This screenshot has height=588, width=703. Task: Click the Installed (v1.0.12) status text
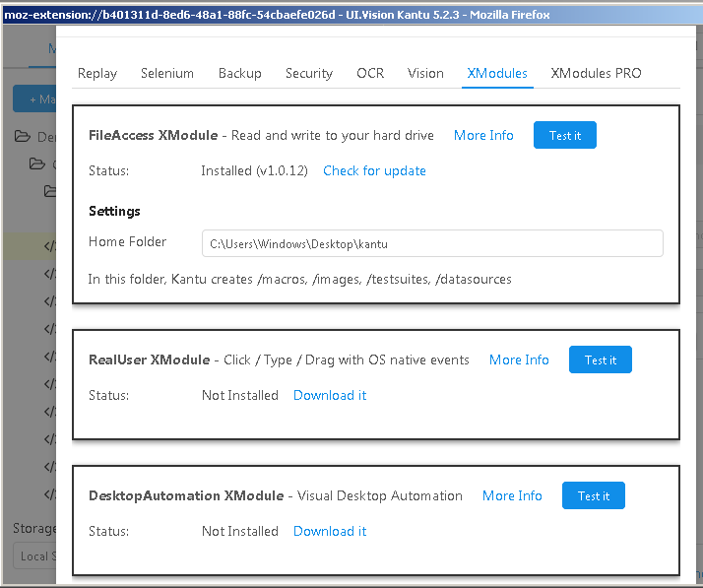point(254,170)
